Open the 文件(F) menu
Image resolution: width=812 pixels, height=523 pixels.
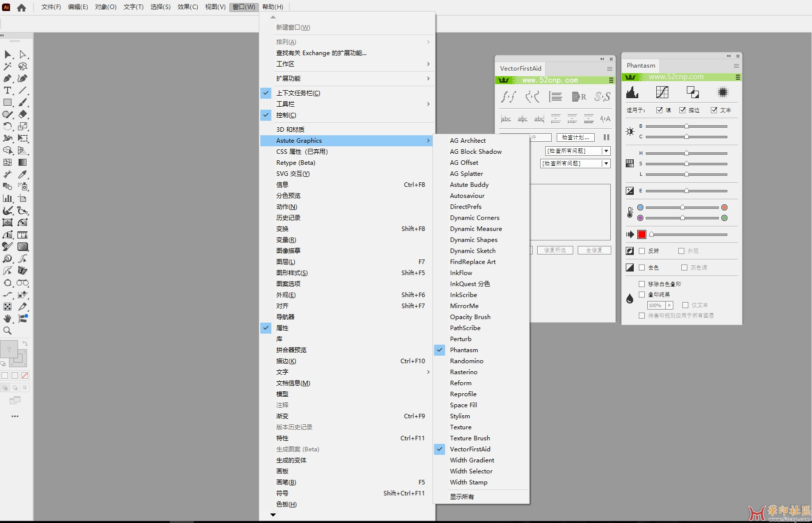51,7
